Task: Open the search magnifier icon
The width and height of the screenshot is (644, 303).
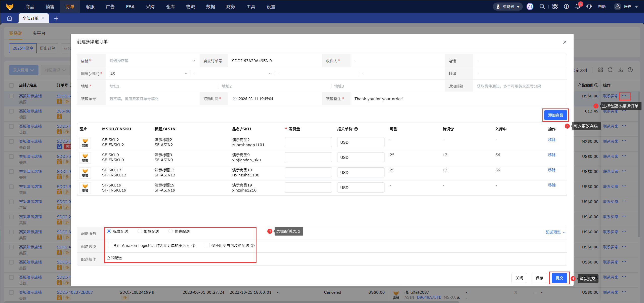Action: click(x=542, y=7)
